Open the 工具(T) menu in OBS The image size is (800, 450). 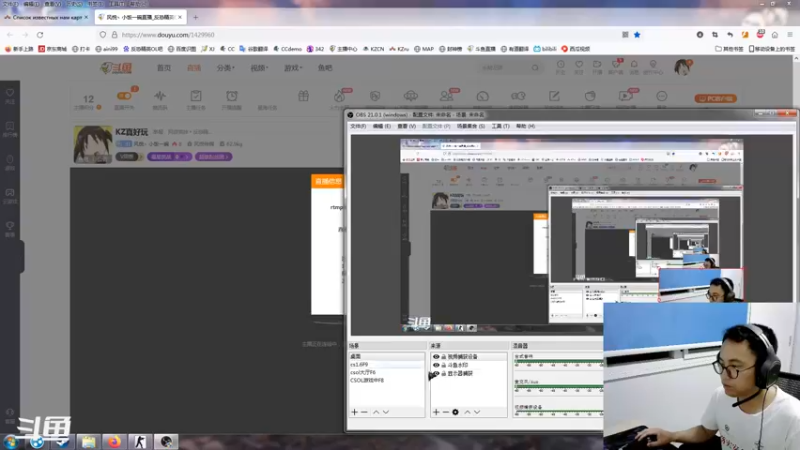click(500, 126)
